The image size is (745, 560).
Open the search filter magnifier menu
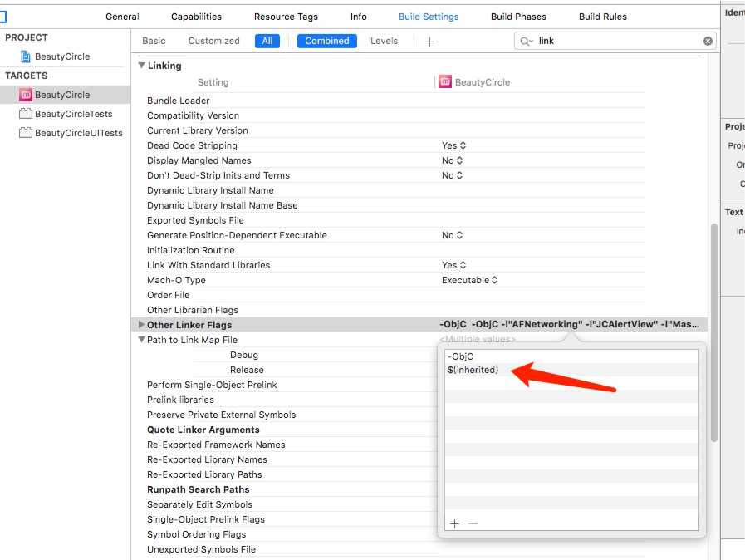click(x=527, y=42)
